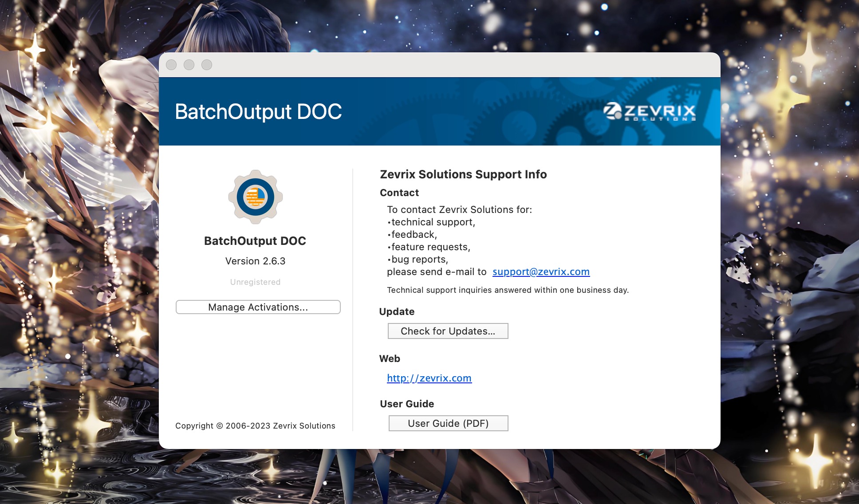This screenshot has height=504, width=859.
Task: Click the BatchOutput DOC gear app icon
Action: 256,197
